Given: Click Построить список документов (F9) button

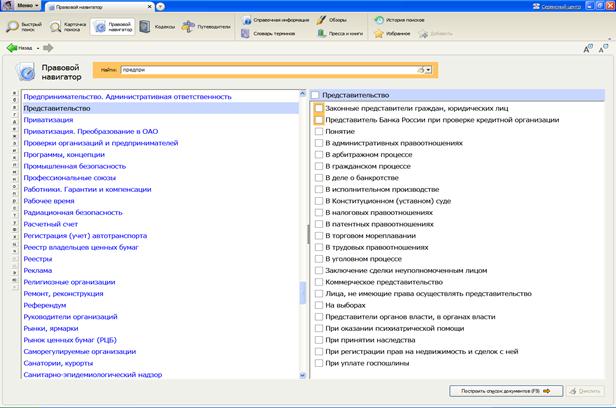Looking at the screenshot, I should [506, 391].
